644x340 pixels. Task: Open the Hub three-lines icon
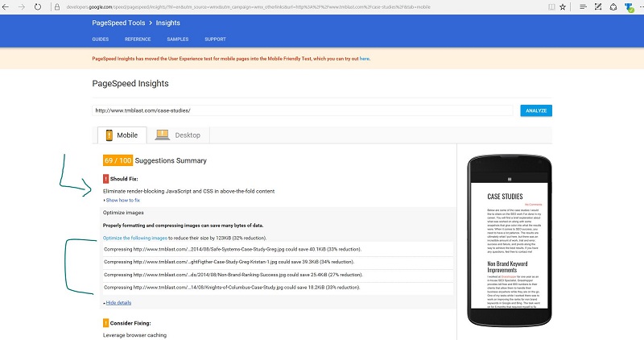pyautogui.click(x=583, y=7)
